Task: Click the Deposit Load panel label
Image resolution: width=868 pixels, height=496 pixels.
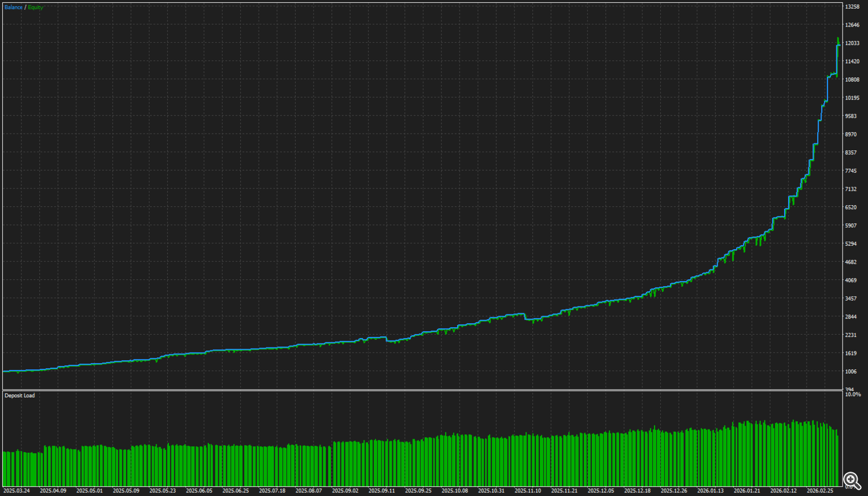Action: pyautogui.click(x=20, y=395)
